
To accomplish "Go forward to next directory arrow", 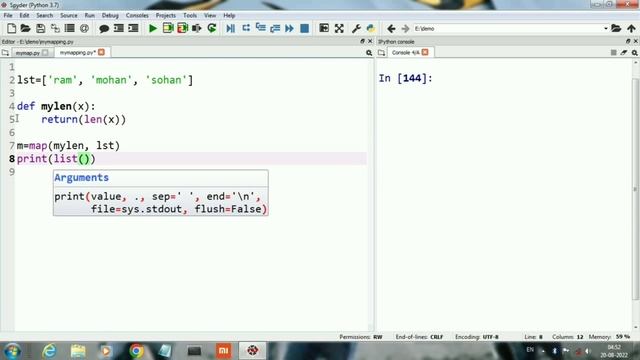I will tap(405, 29).
